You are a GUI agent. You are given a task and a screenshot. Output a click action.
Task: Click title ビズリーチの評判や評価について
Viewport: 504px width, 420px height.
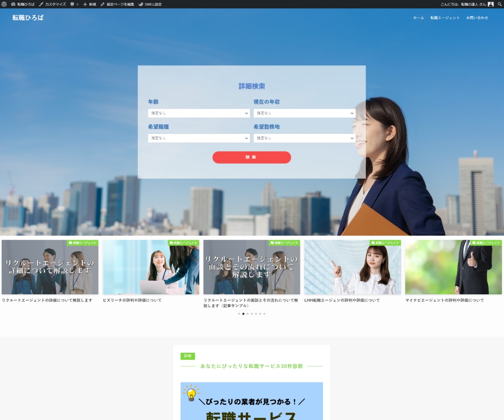coord(132,300)
